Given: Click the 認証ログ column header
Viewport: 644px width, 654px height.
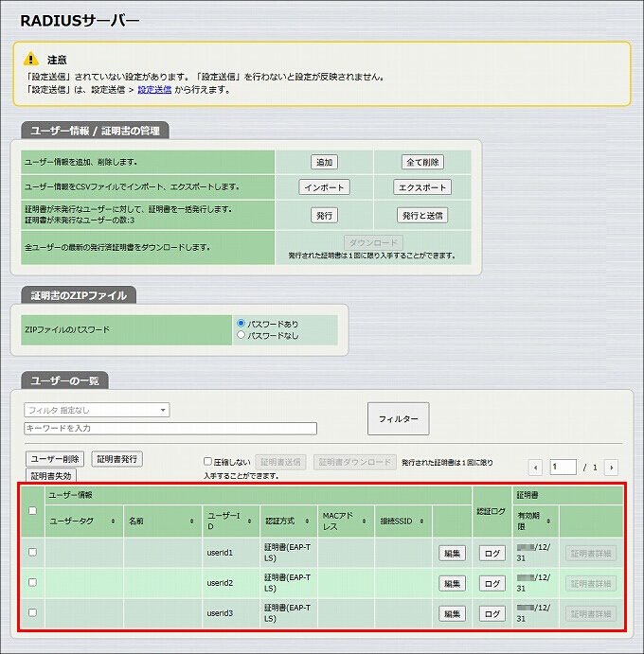Looking at the screenshot, I should tap(492, 511).
